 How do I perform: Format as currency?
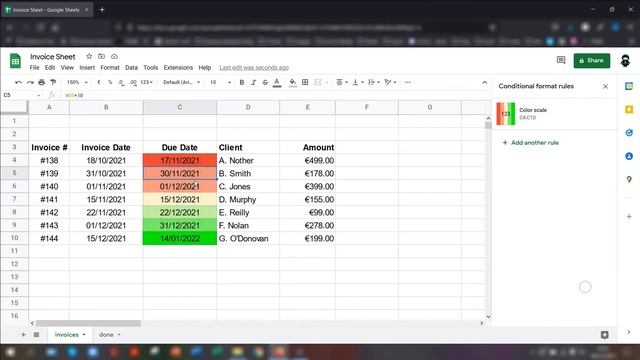(99, 82)
